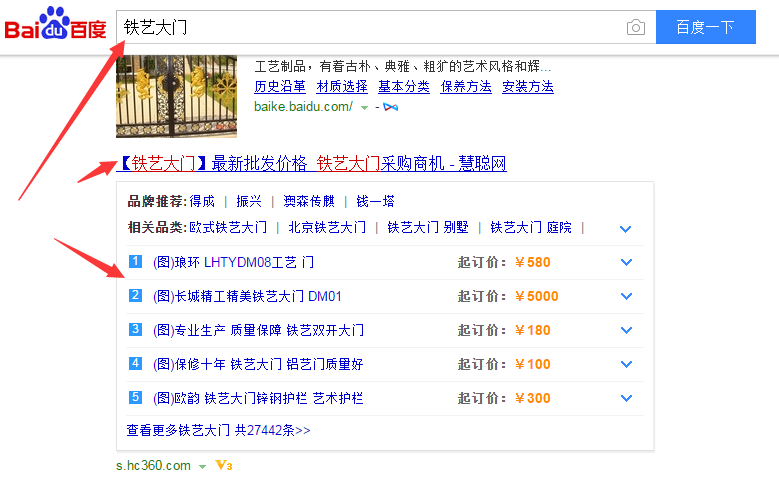Click the V3 badge next to s.hc360.com

point(224,465)
